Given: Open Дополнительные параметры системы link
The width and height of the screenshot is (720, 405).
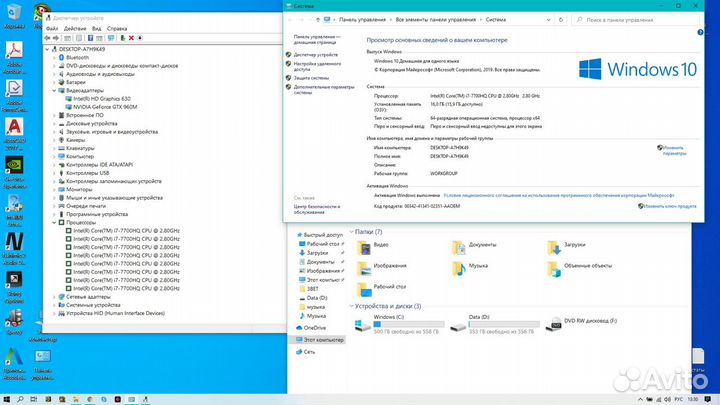Looking at the screenshot, I should click(324, 90).
